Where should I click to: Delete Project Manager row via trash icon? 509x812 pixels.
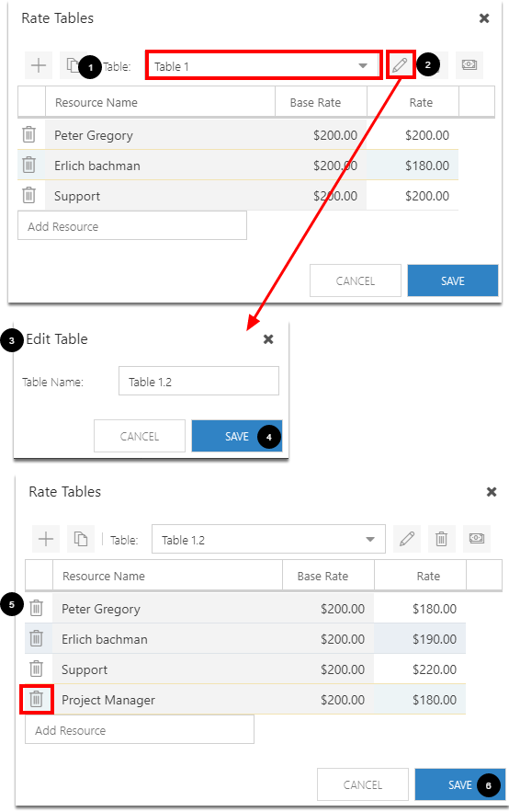(x=36, y=699)
